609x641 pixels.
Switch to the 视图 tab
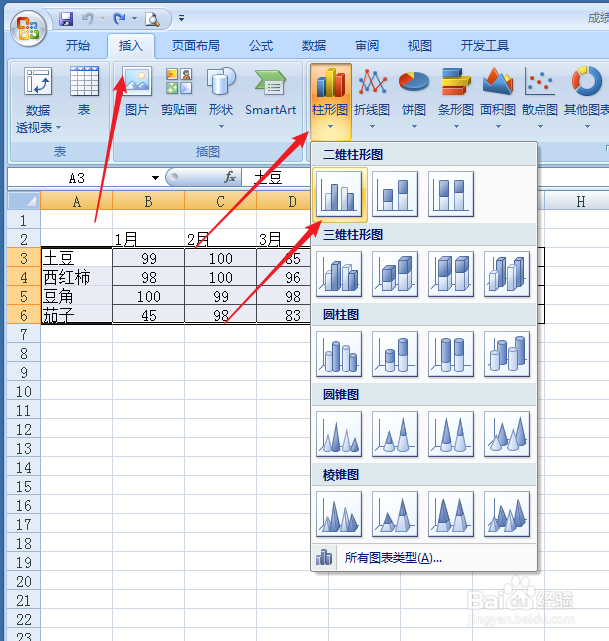click(419, 45)
